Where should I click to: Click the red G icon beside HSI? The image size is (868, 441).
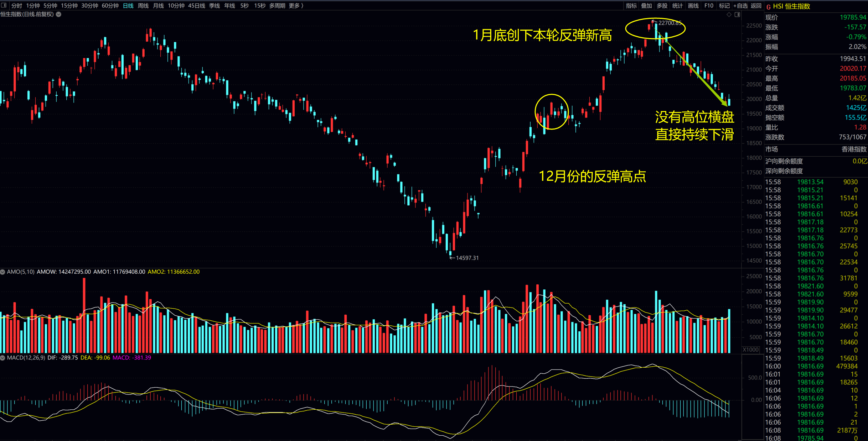coord(769,6)
